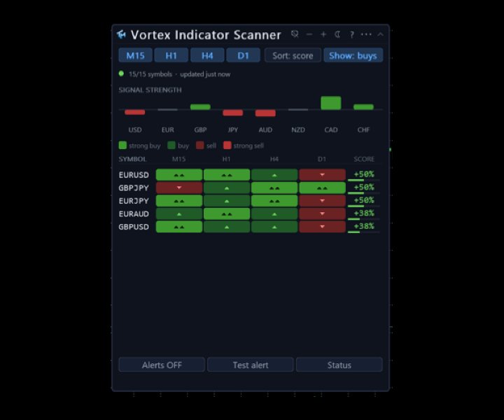Toggle the Alerts OFF button

pyautogui.click(x=162, y=365)
